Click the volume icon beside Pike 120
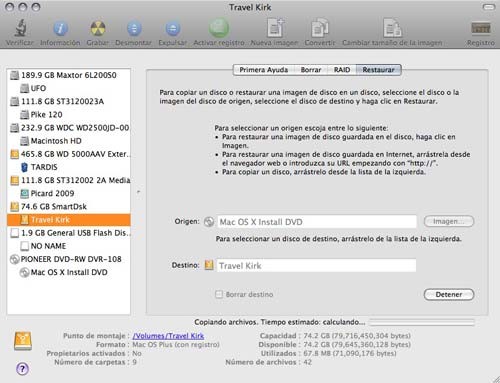This screenshot has height=383, width=500. [x=24, y=115]
